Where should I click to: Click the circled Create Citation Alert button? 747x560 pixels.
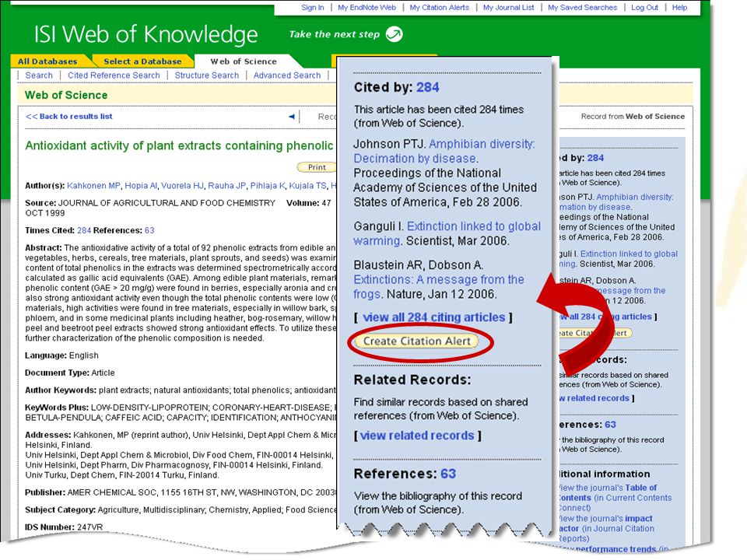[x=417, y=341]
